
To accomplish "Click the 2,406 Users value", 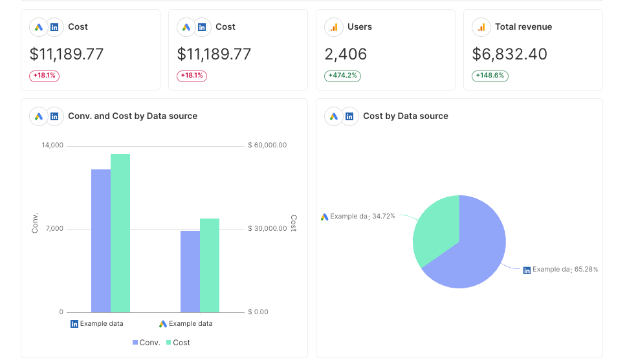I will (x=346, y=54).
